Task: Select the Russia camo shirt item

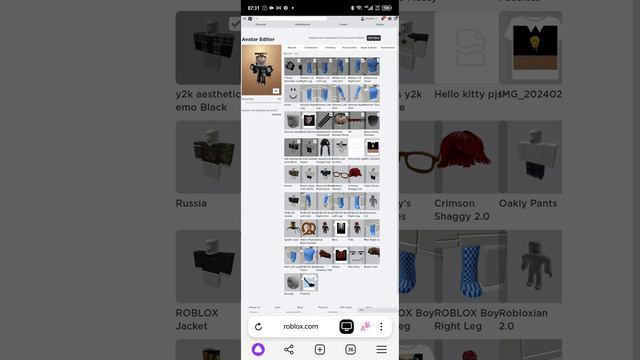Action: (x=292, y=174)
